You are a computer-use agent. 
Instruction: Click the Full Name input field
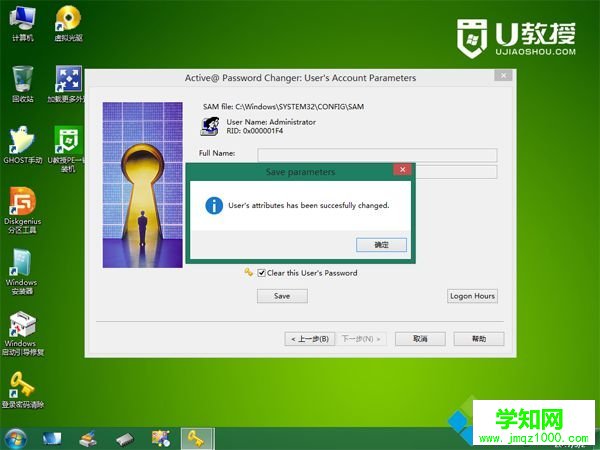point(377,155)
